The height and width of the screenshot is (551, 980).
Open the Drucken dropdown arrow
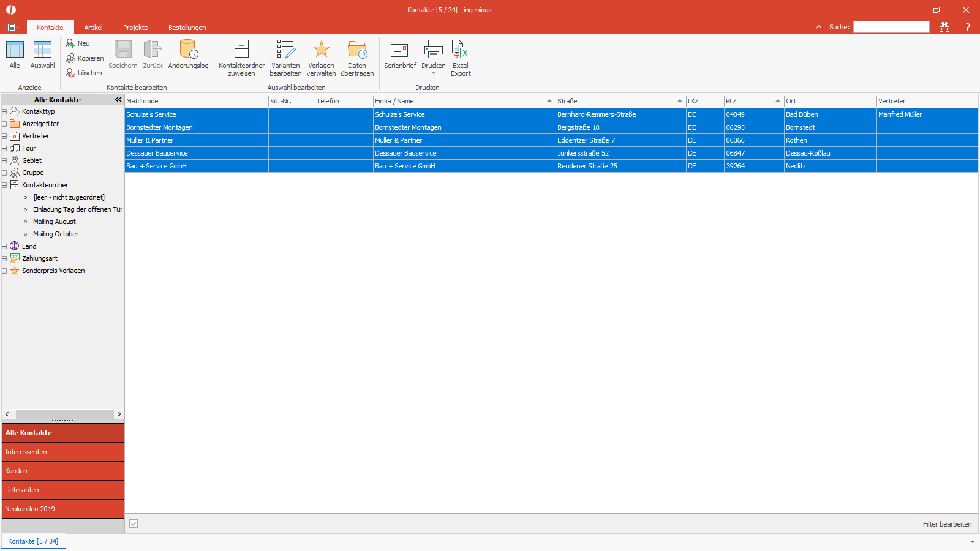click(x=434, y=73)
